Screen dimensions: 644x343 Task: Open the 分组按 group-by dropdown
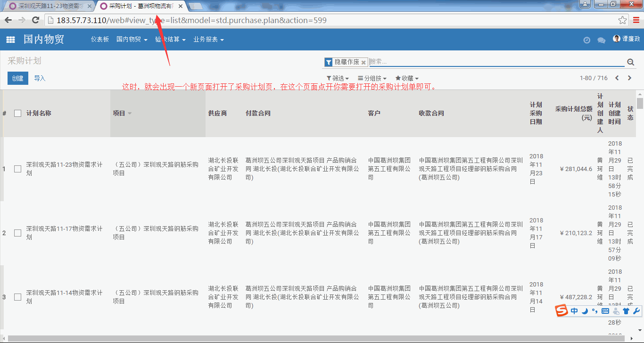tap(372, 78)
